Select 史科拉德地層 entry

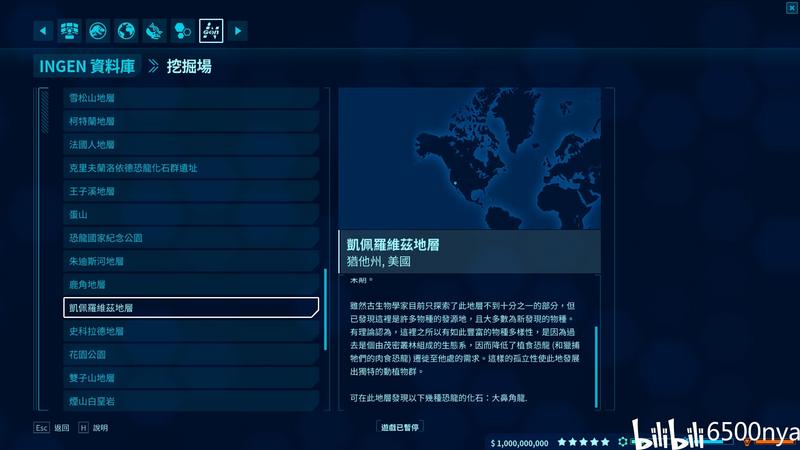(191, 331)
